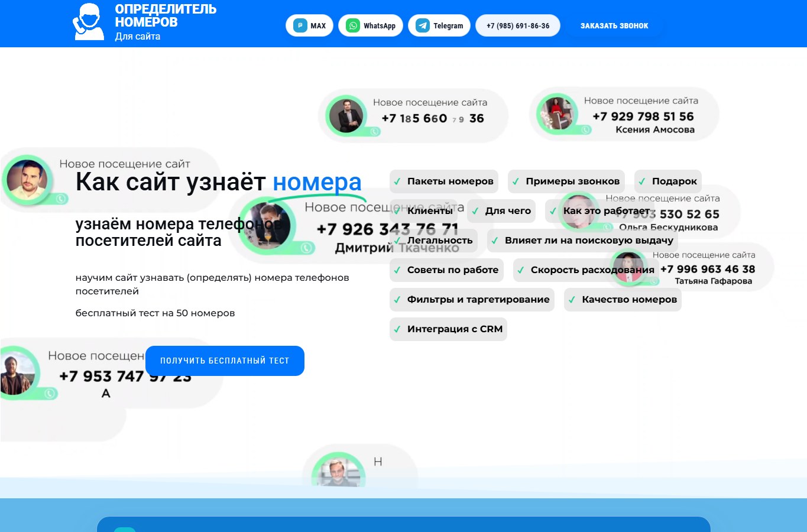The height and width of the screenshot is (532, 807).
Task: Click the Для сайта subtitle under logo
Action: tap(137, 36)
